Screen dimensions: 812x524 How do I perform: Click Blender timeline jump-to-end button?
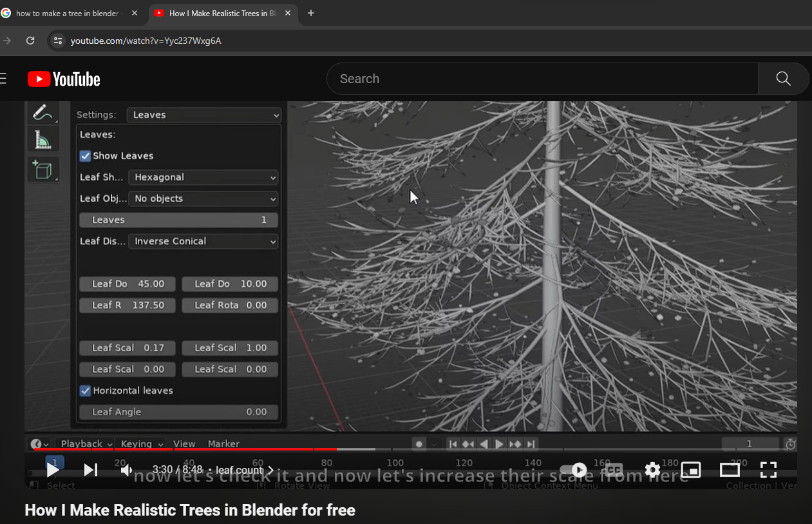[531, 444]
